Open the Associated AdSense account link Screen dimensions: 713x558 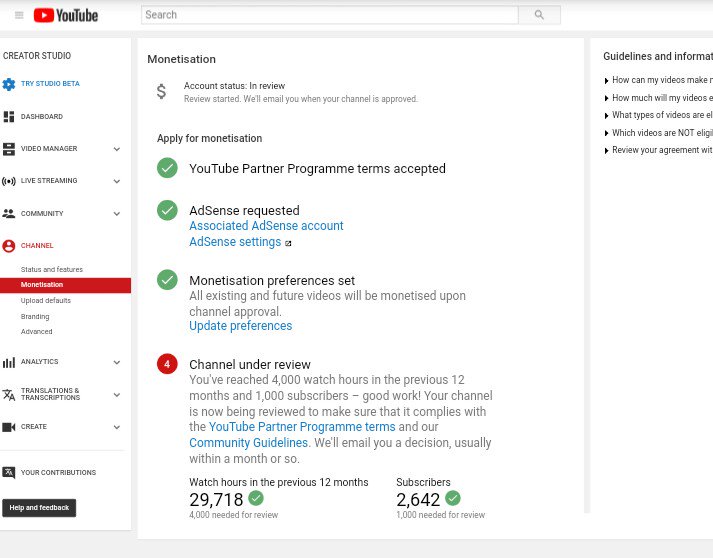[x=266, y=226]
